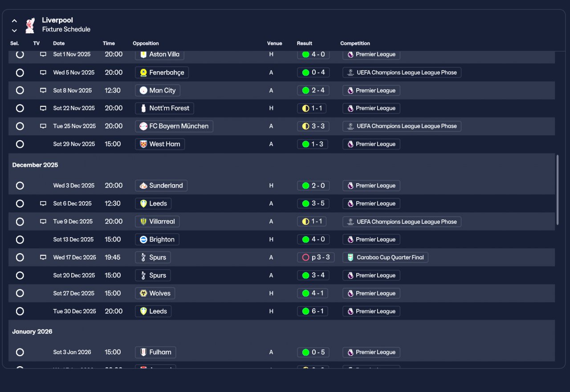The image size is (570, 392).
Task: View the 4 - 1 result against Wolves
Action: (x=313, y=293)
